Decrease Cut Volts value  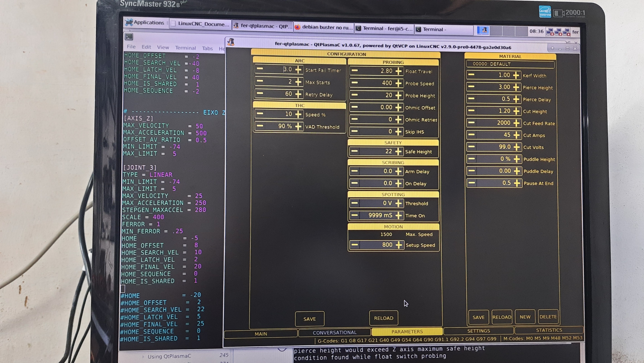pos(471,147)
